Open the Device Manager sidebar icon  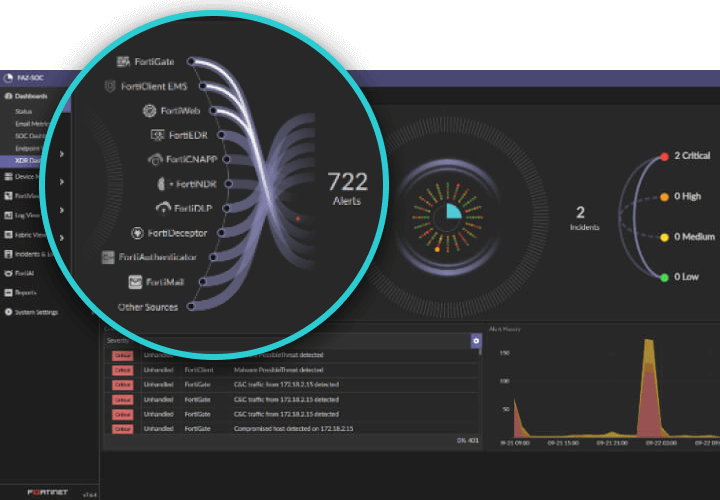point(8,176)
